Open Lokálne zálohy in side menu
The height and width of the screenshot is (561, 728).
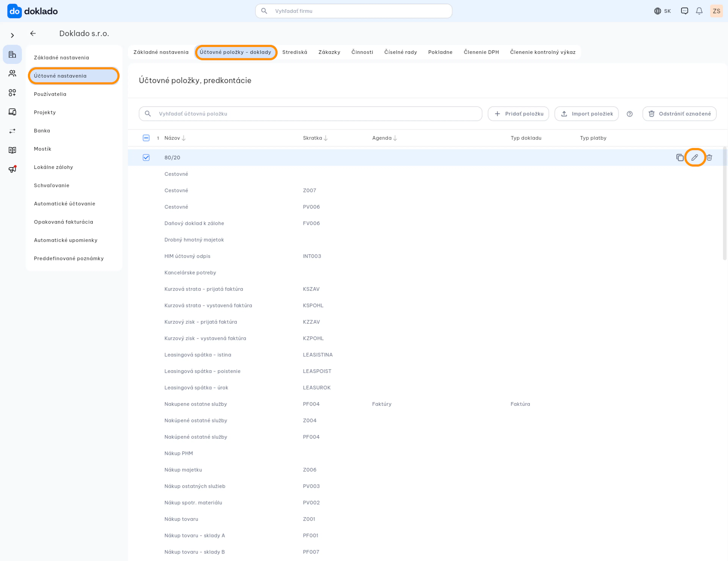click(74, 167)
